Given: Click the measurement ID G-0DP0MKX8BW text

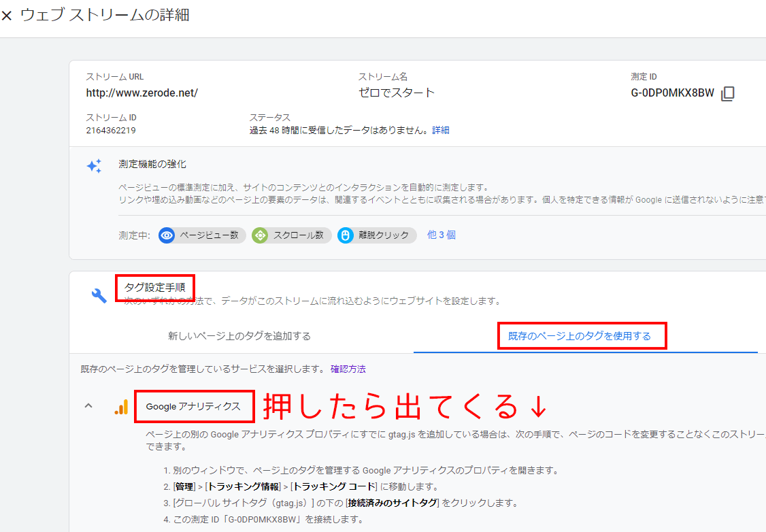Looking at the screenshot, I should [x=672, y=93].
